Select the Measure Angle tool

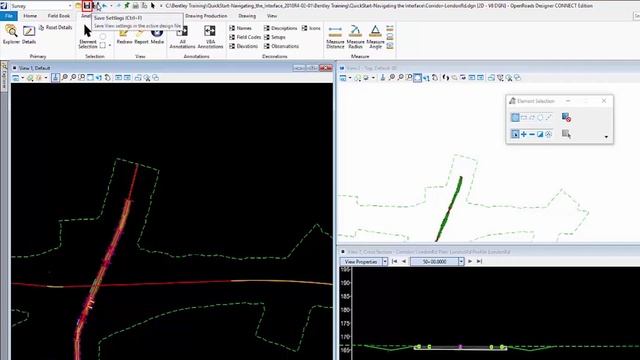pos(375,37)
